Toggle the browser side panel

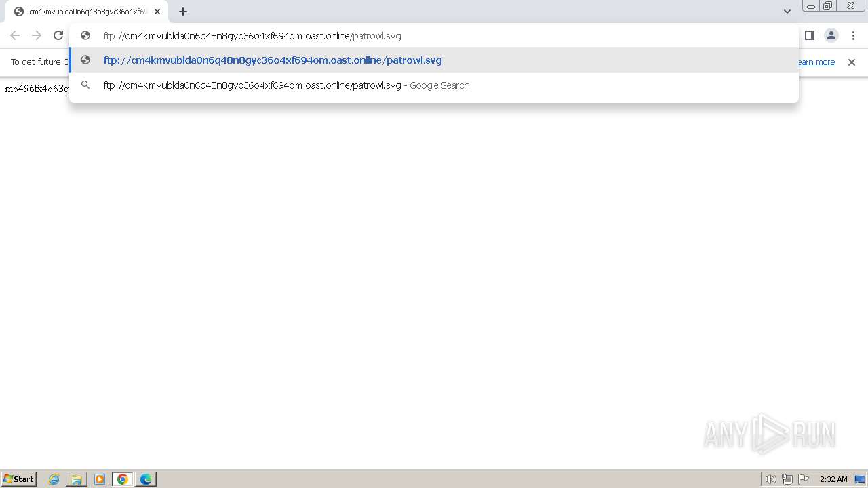point(810,35)
